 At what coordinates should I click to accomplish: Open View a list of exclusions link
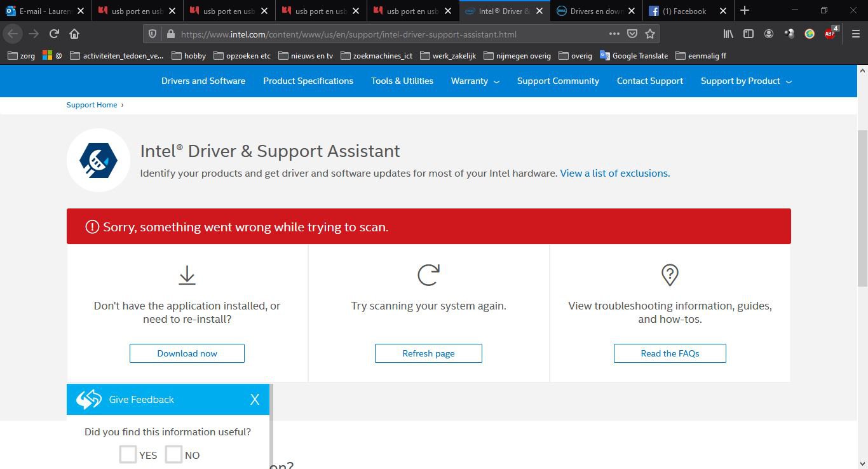[x=614, y=173]
